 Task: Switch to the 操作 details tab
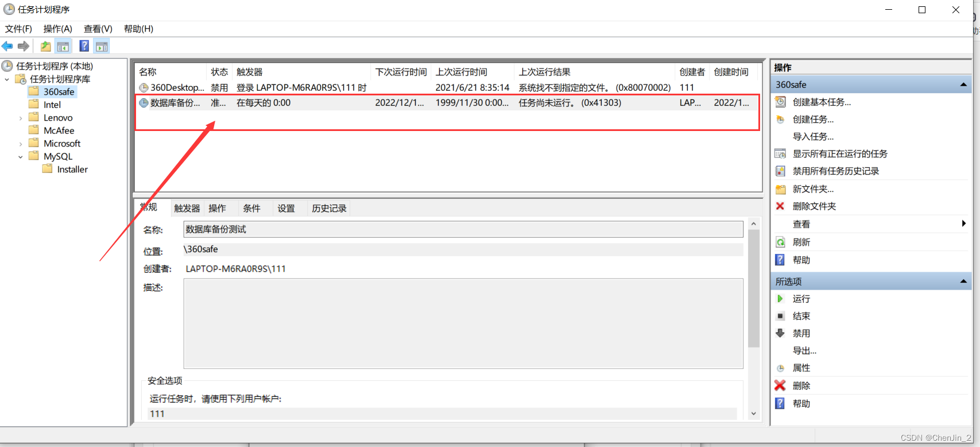tap(217, 209)
